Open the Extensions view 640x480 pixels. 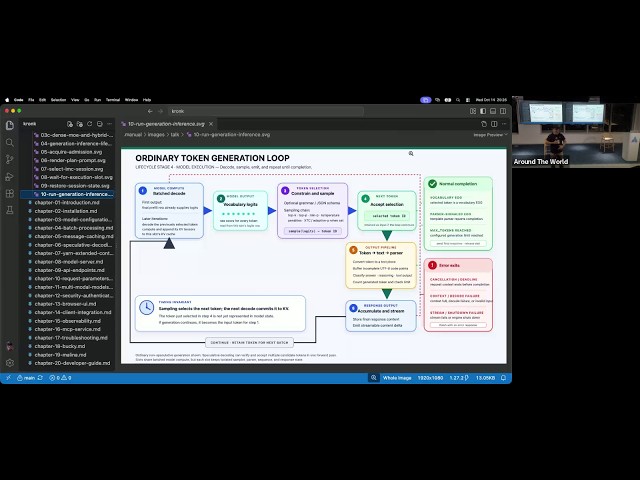[10, 193]
